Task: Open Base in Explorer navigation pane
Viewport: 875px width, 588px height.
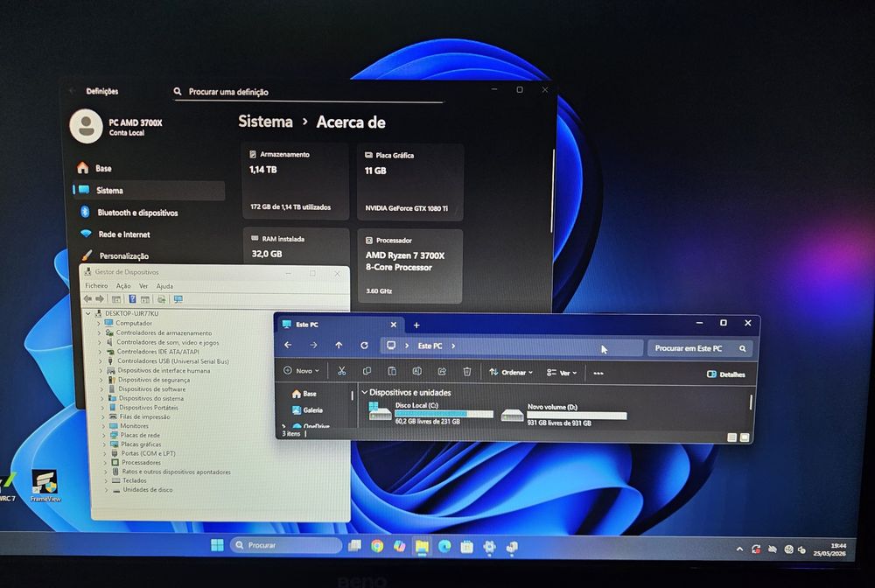Action: click(304, 394)
